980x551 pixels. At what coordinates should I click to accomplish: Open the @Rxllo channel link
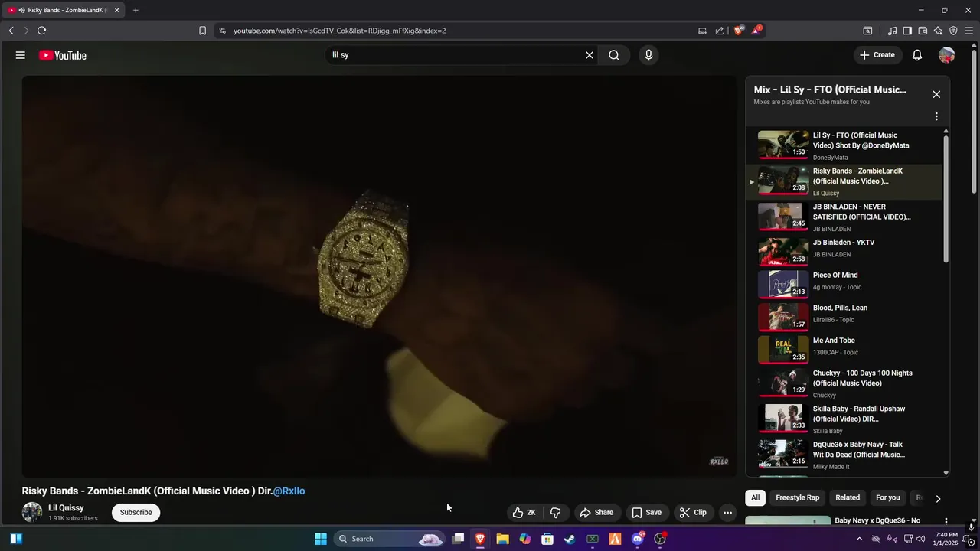pos(289,491)
